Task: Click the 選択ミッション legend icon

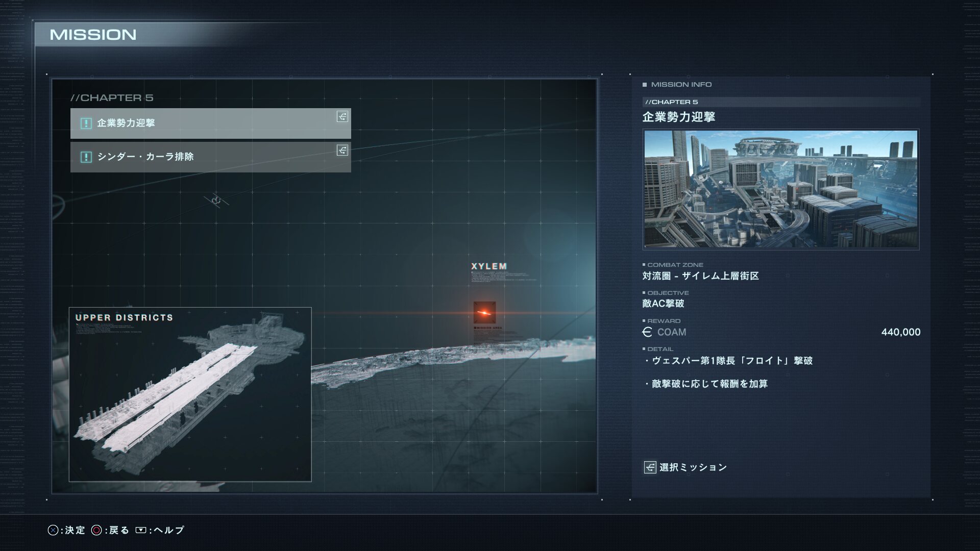Action: tap(650, 467)
